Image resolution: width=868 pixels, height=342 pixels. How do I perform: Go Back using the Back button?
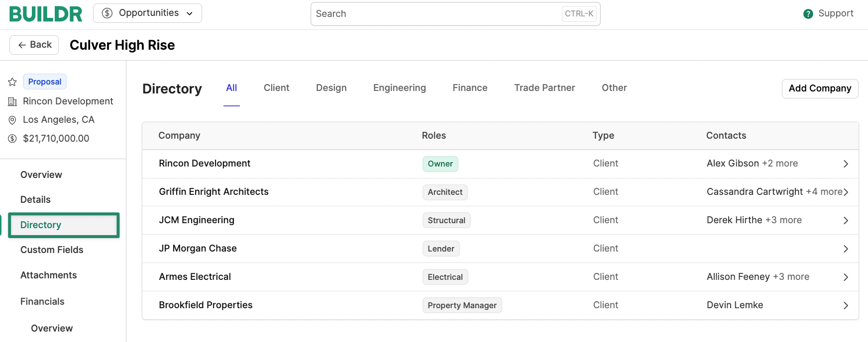coord(34,45)
